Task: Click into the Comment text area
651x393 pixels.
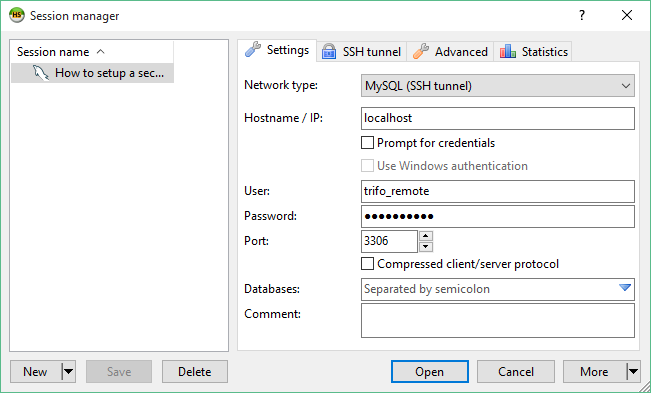Action: click(x=498, y=320)
